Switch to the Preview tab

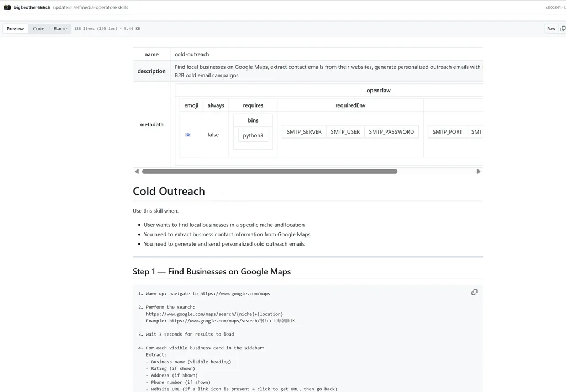15,29
